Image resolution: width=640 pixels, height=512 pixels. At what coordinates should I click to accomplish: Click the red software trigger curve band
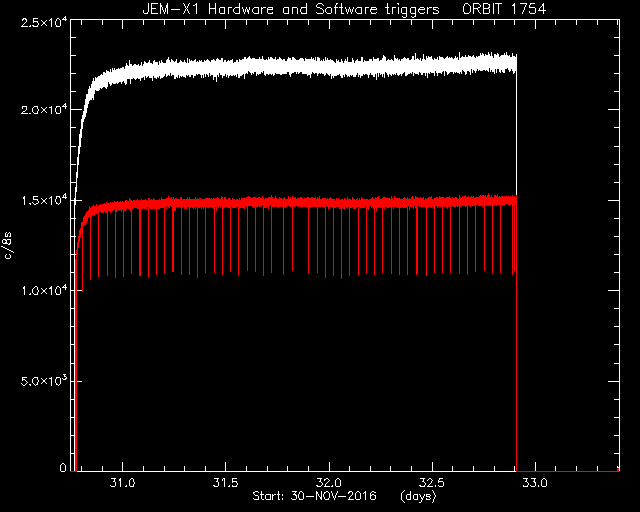(x=310, y=202)
